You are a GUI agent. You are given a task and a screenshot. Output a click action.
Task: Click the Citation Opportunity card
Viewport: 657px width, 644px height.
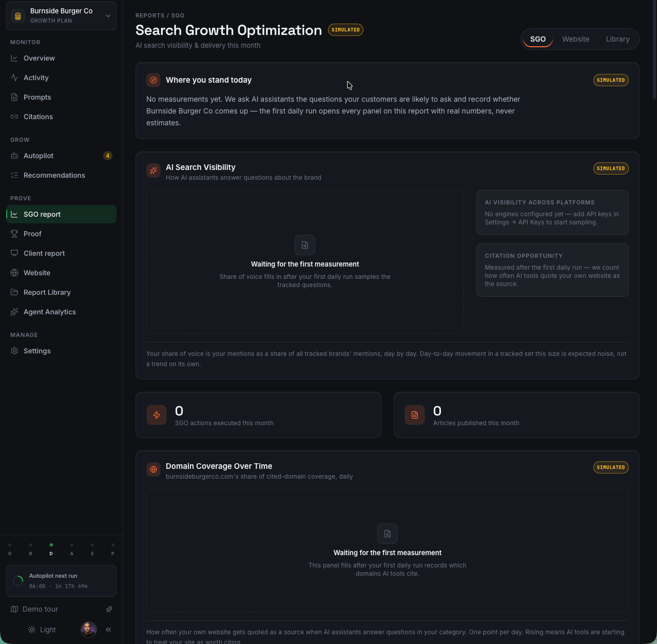[552, 270]
